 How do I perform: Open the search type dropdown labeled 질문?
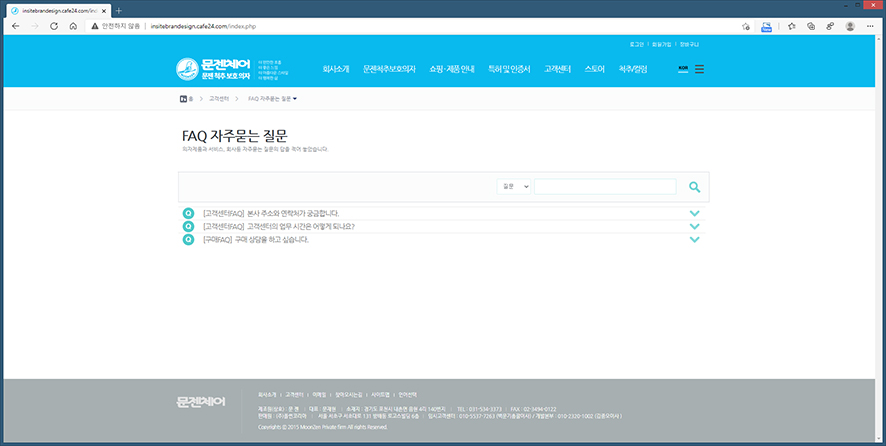(x=515, y=187)
